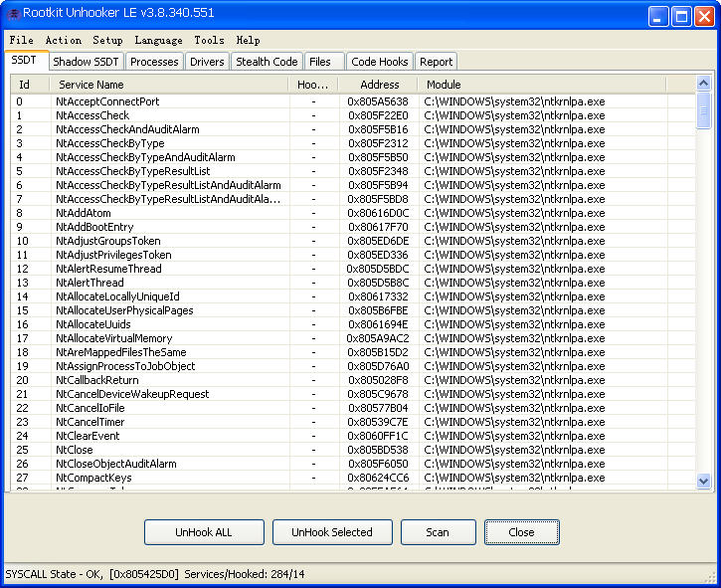Select the NtCancelIoFile row
This screenshot has height=588, width=721.
point(353,408)
